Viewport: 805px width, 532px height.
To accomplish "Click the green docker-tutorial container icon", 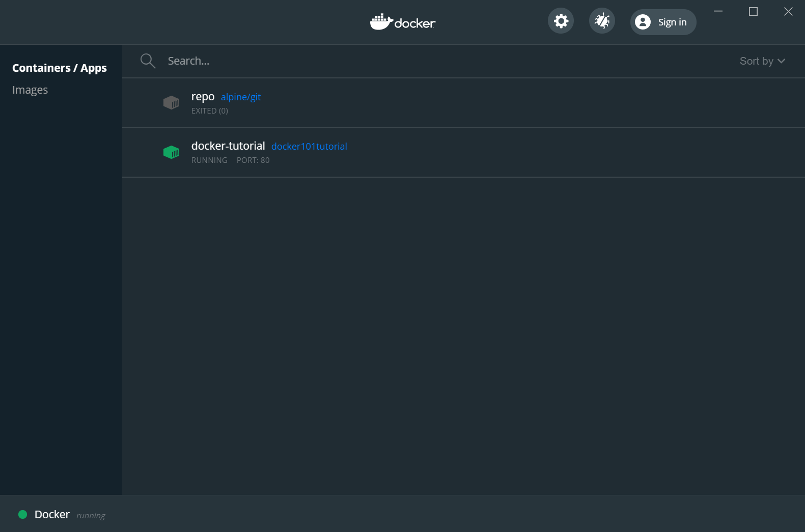I will coord(171,152).
